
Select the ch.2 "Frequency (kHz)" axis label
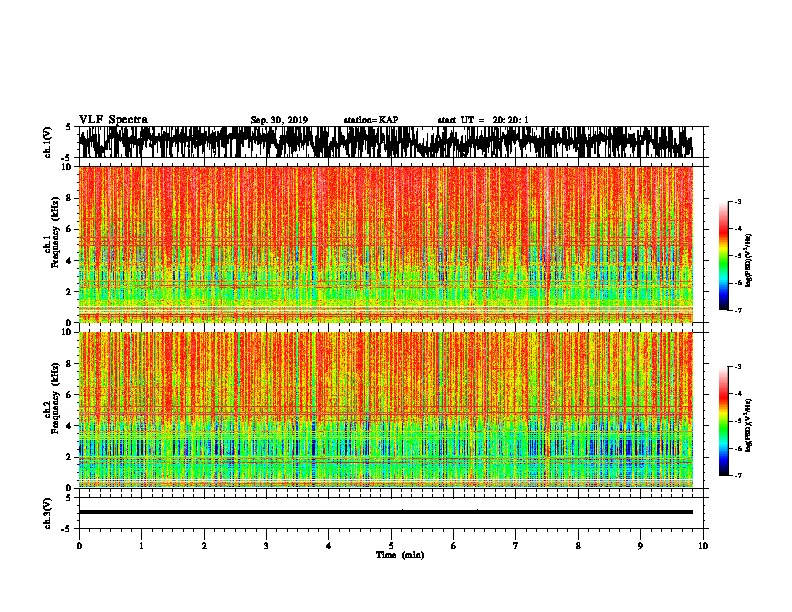point(55,398)
